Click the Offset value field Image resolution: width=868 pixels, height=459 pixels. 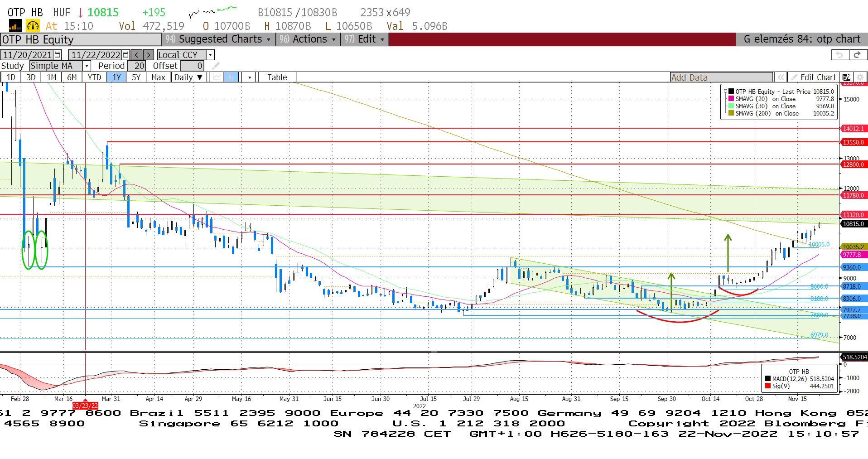click(x=192, y=66)
